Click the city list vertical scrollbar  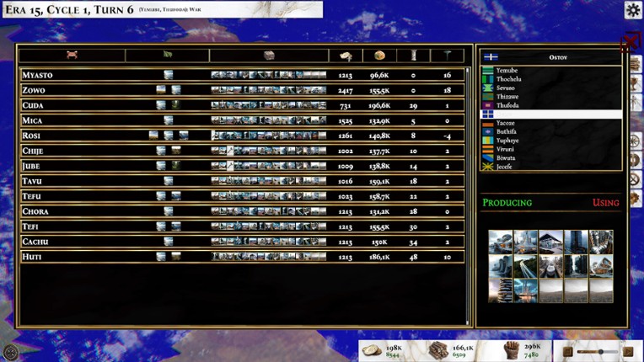click(x=468, y=194)
